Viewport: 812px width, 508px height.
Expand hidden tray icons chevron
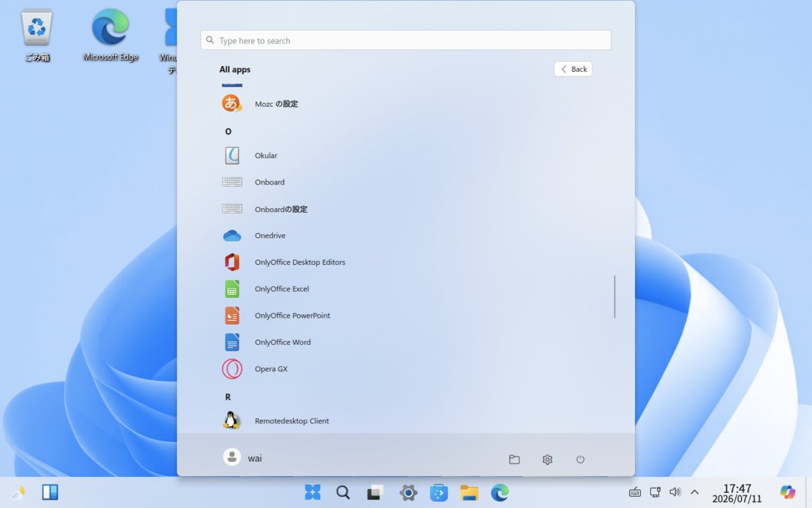click(694, 492)
